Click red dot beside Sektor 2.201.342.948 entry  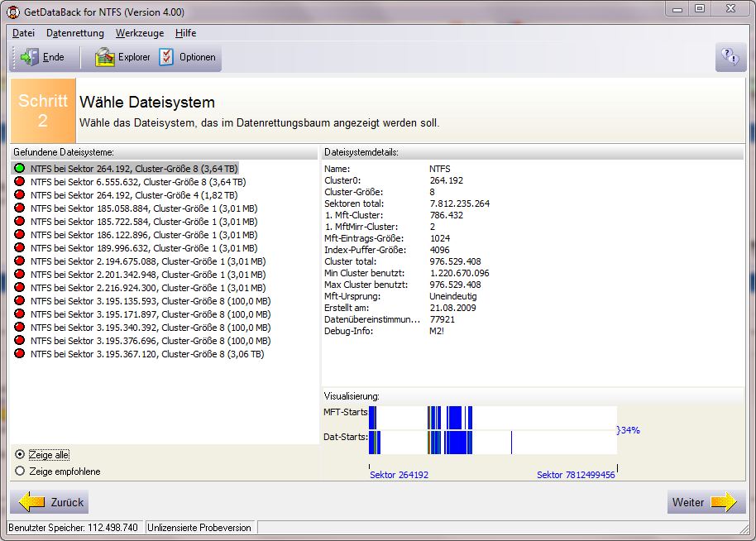(x=19, y=274)
